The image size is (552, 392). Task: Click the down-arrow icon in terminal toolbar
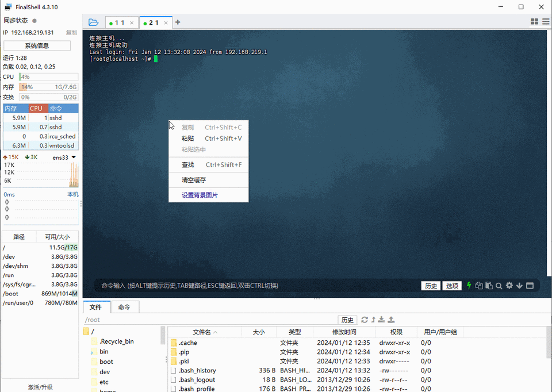pos(519,286)
